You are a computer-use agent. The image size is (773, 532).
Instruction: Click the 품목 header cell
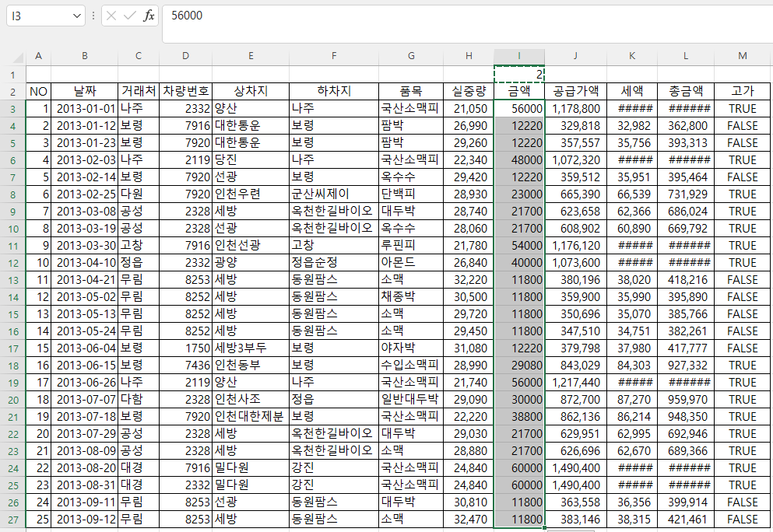[411, 91]
